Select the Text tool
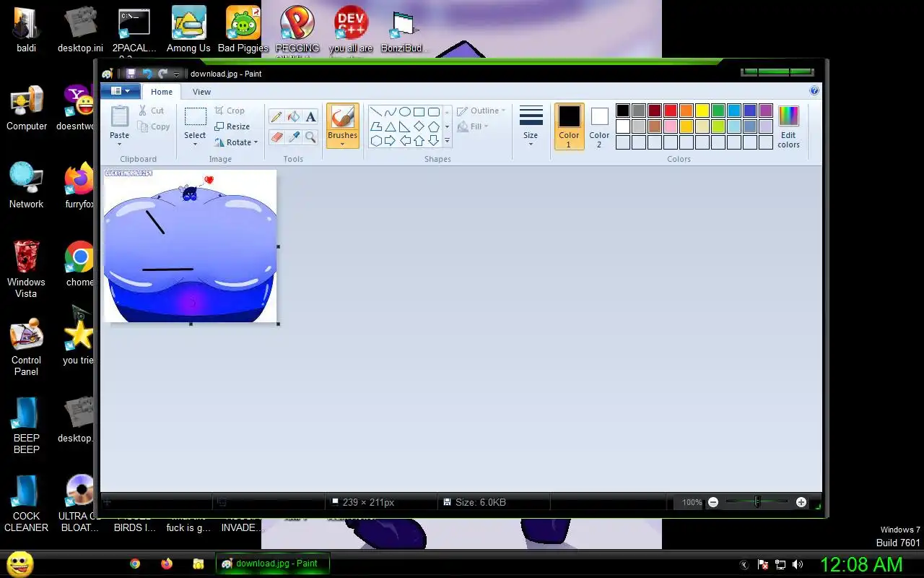924x578 pixels. pos(310,117)
